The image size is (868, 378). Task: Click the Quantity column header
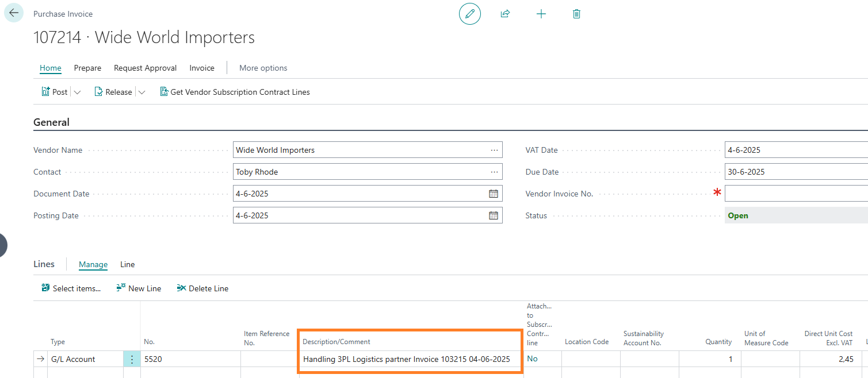click(718, 342)
